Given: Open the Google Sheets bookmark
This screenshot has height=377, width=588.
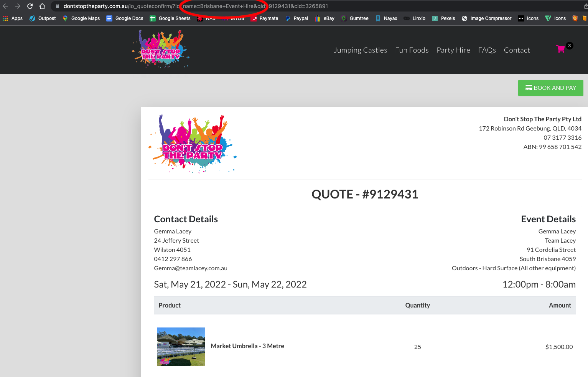Looking at the screenshot, I should point(170,18).
